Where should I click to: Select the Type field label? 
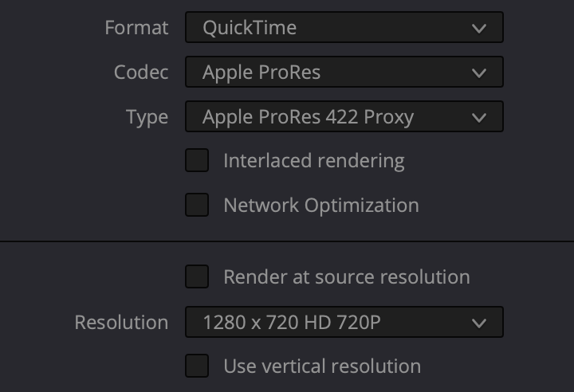(x=147, y=117)
